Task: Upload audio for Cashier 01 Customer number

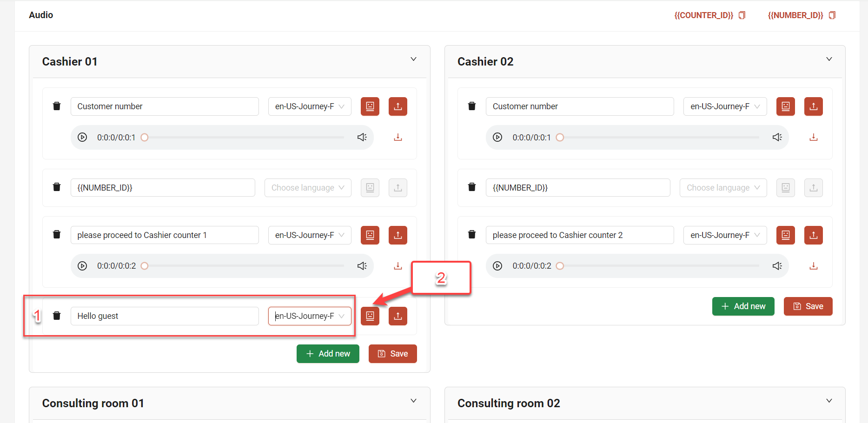Action: 398,106
